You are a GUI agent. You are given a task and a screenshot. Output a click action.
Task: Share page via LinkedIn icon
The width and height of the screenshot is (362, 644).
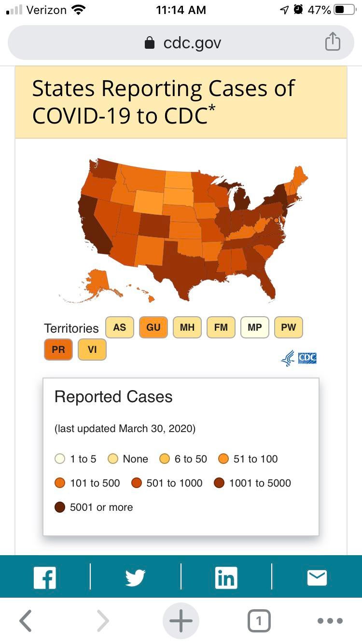click(226, 577)
